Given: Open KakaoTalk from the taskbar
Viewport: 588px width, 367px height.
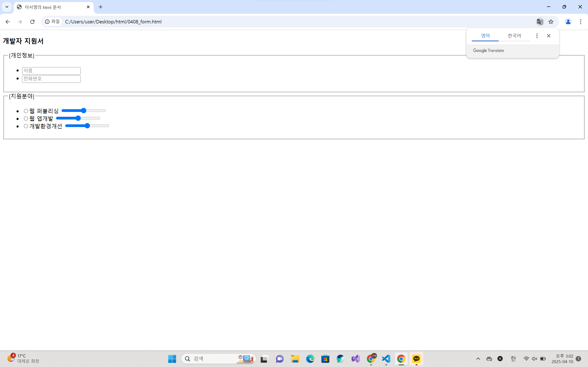Looking at the screenshot, I should pyautogui.click(x=416, y=359).
